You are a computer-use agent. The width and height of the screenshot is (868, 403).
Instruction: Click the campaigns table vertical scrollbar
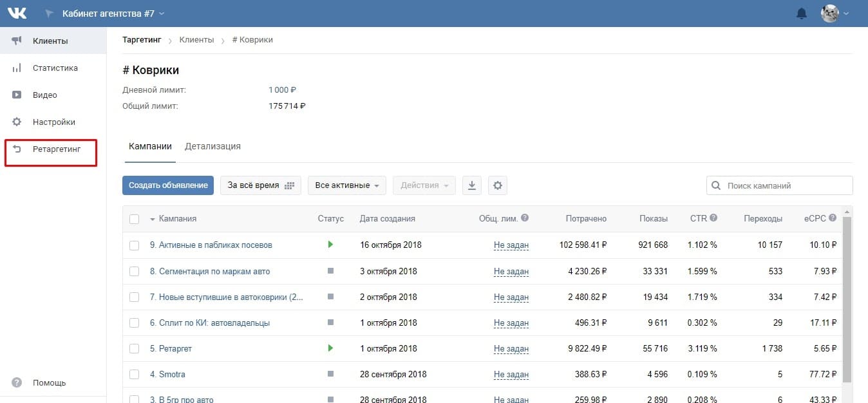coord(847,299)
